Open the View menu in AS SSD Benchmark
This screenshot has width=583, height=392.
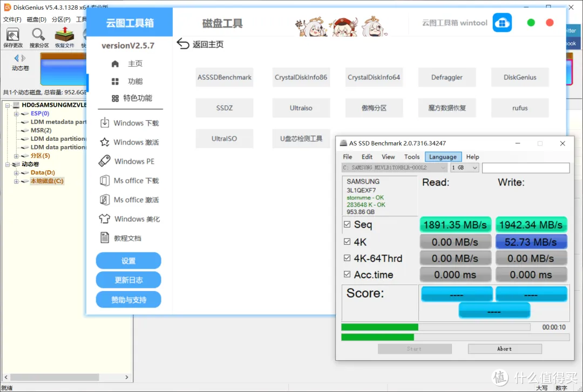pyautogui.click(x=388, y=157)
